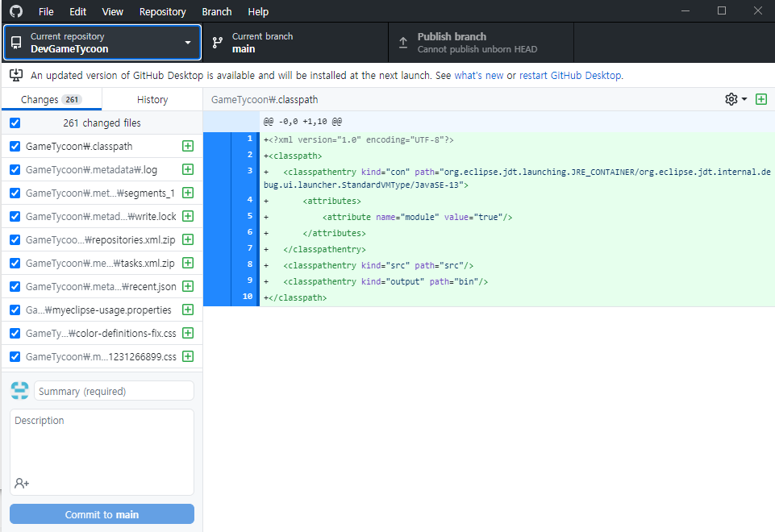775x532 pixels.
Task: Click the restart GitHub Desktop link
Action: (x=571, y=76)
